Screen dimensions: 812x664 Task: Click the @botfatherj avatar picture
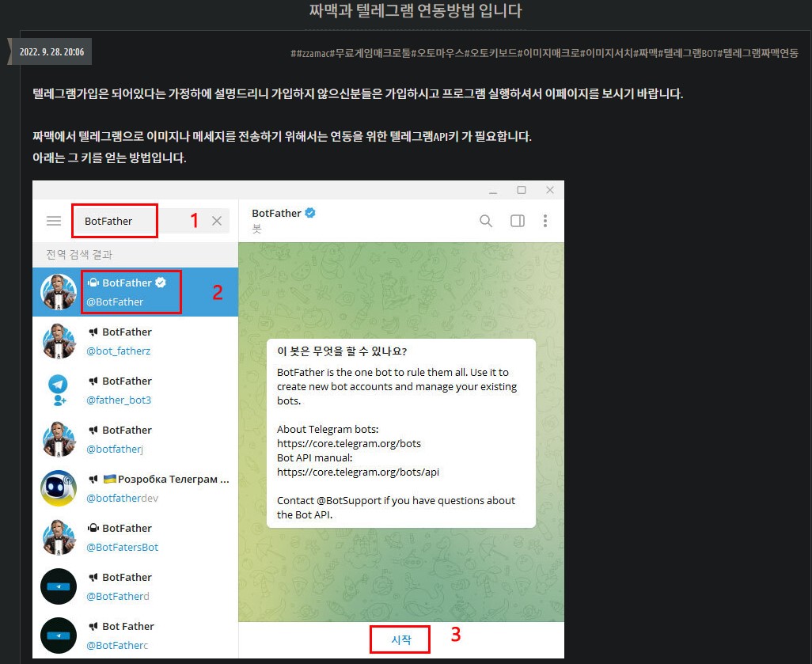59,439
